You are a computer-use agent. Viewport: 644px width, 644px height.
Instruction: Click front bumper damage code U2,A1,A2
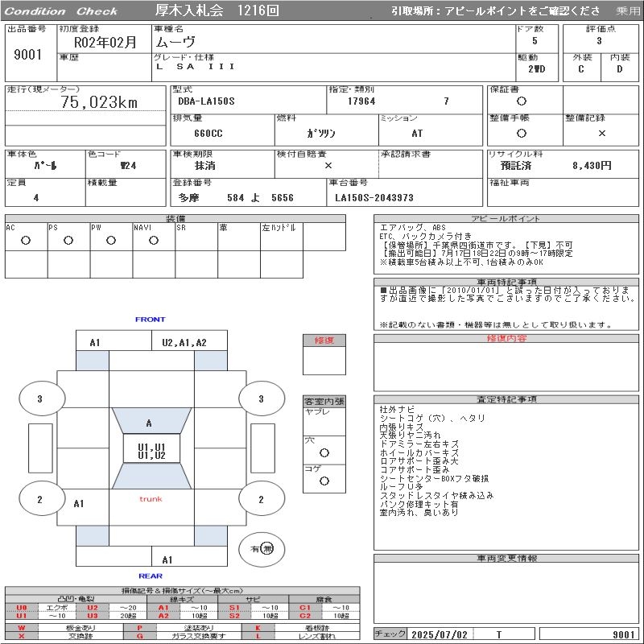click(184, 343)
